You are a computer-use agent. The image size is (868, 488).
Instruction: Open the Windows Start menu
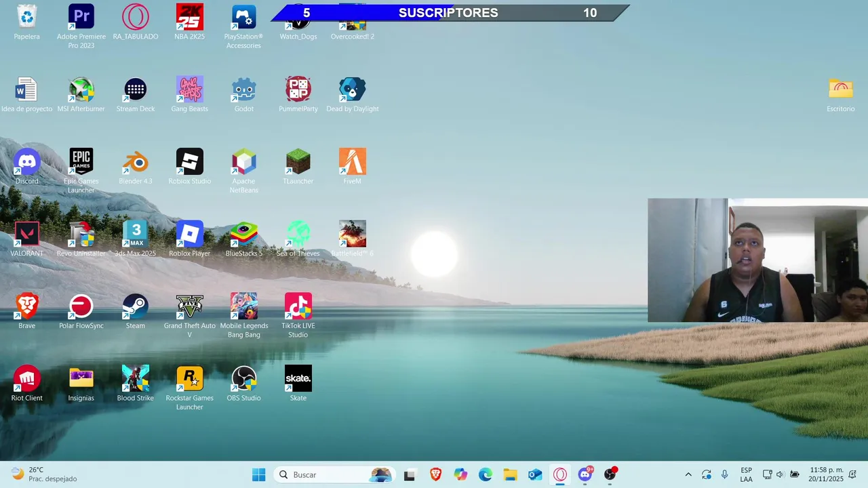coord(259,474)
